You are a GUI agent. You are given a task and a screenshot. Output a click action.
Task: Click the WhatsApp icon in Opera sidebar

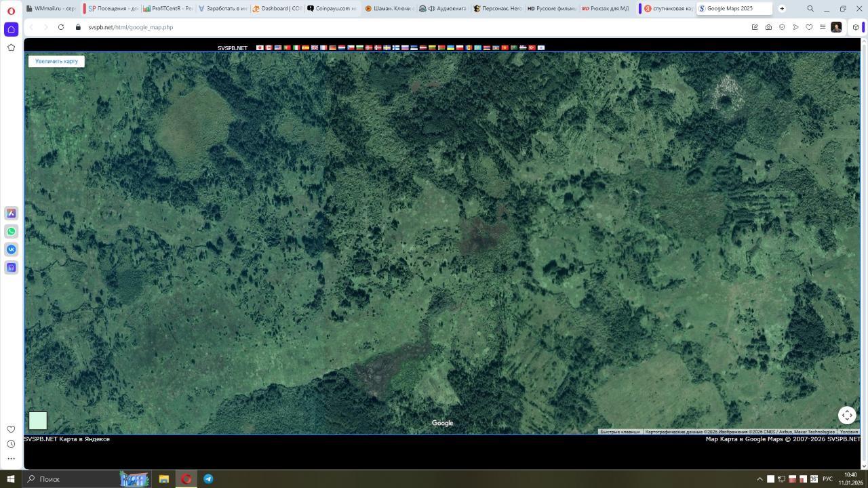(11, 231)
